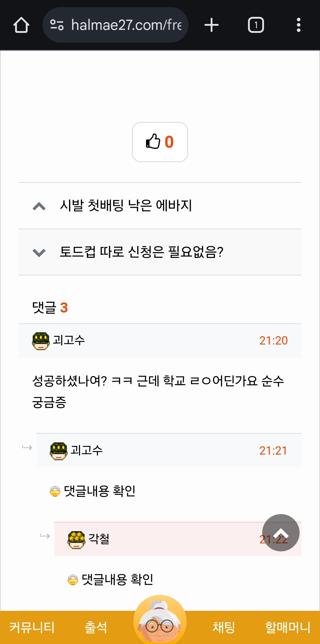Open the 커뮤니티 tab

pos(32,627)
